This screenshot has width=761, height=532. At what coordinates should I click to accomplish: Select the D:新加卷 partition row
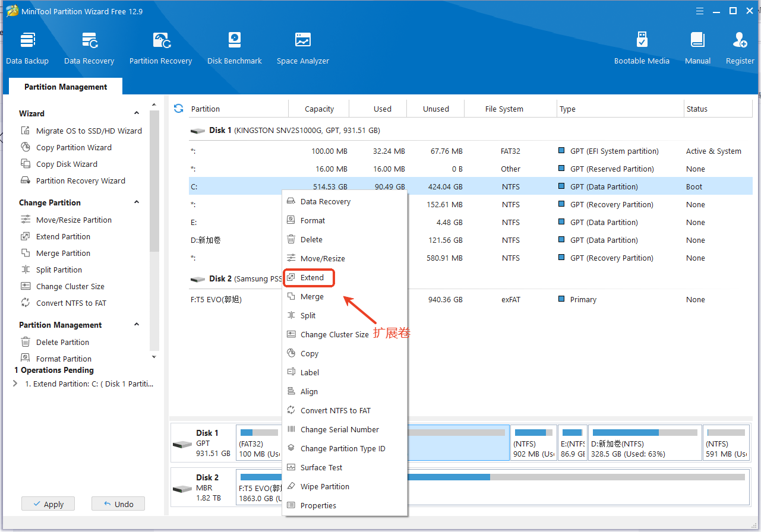471,240
